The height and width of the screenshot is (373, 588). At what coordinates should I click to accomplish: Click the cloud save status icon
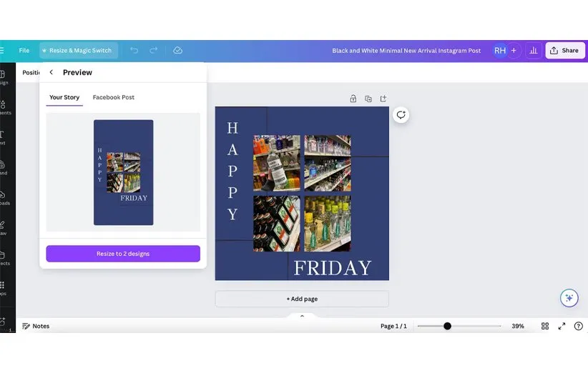pyautogui.click(x=177, y=51)
